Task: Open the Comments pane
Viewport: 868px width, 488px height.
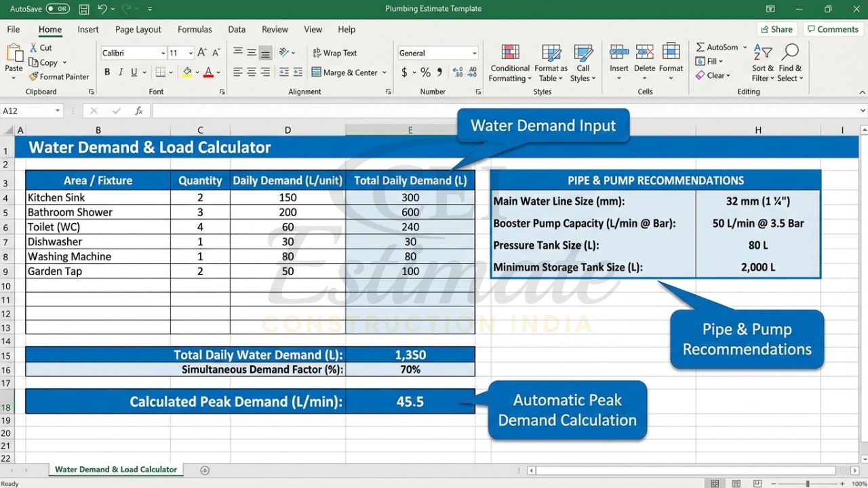Action: tap(833, 29)
